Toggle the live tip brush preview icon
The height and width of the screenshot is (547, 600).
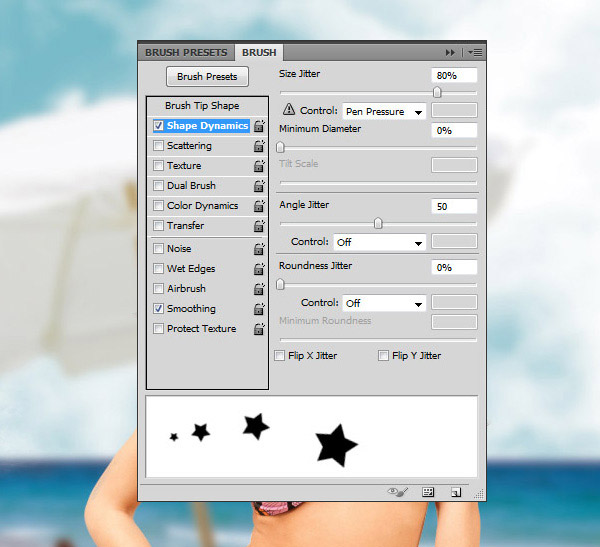pos(398,492)
